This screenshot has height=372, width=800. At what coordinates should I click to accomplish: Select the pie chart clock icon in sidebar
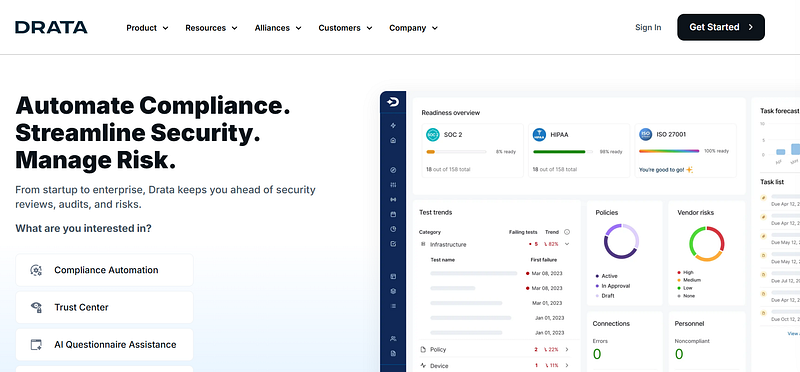[393, 229]
